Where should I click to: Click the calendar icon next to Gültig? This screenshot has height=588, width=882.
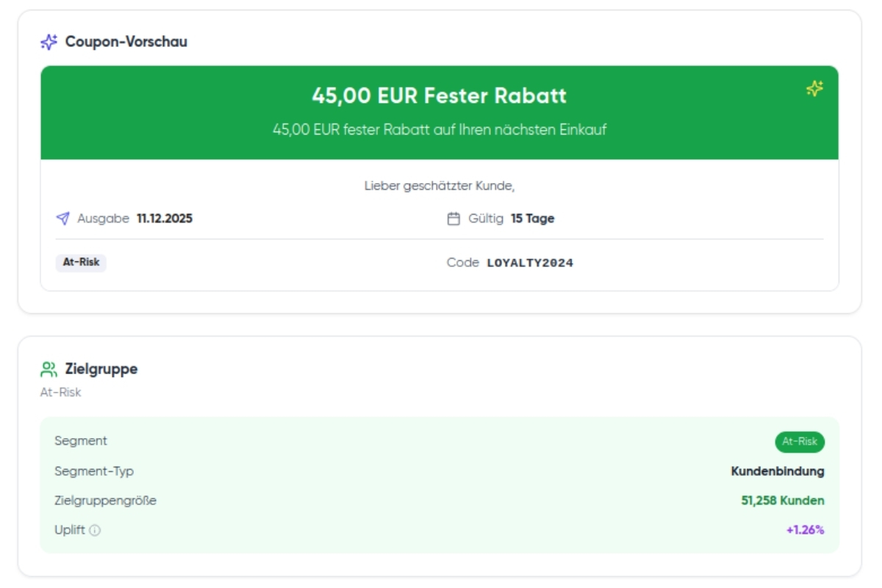pos(453,218)
